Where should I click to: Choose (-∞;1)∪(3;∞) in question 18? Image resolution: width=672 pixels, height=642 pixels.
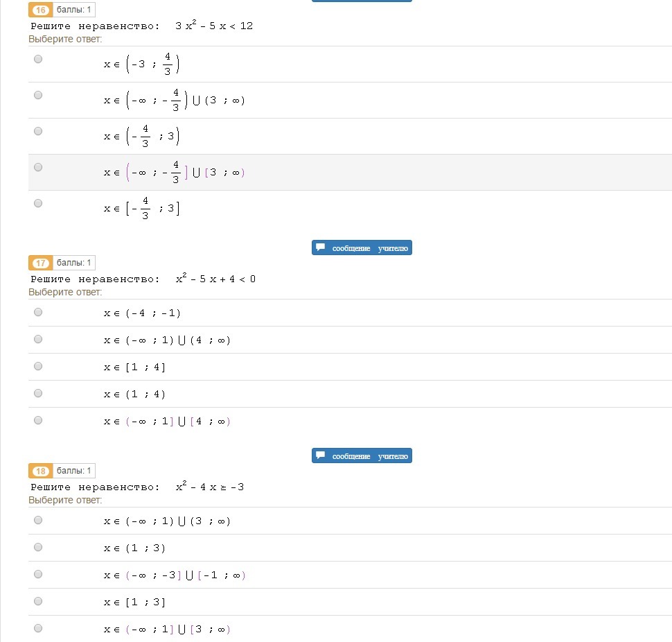point(38,520)
